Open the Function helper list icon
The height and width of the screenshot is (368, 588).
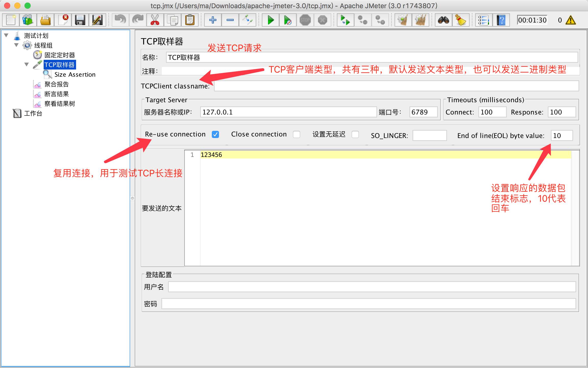coord(484,20)
